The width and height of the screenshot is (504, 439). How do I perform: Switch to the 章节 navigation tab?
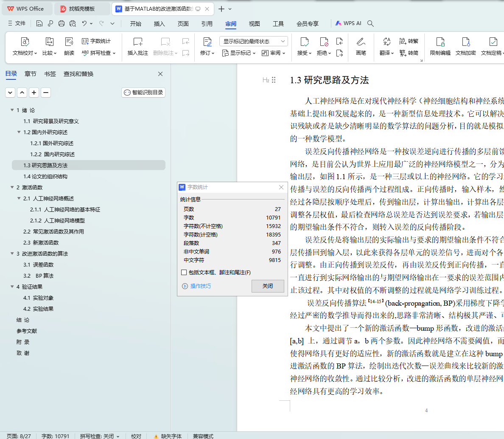coord(31,74)
